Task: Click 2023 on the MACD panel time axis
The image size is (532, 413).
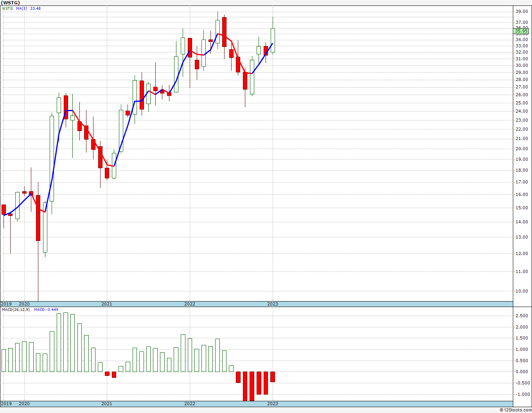Action: (273, 404)
